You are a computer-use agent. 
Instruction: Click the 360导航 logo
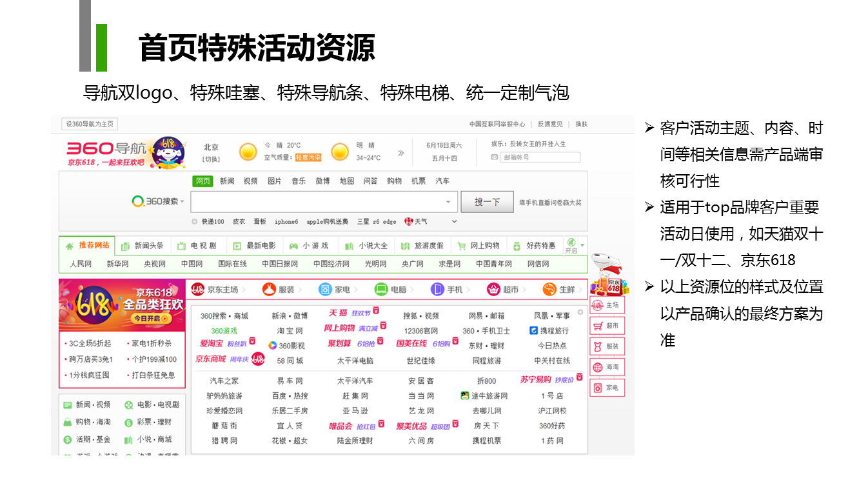coord(107,148)
